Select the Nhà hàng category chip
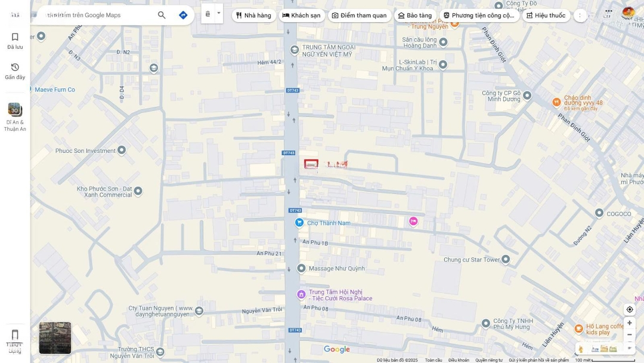644x363 pixels. pos(254,16)
